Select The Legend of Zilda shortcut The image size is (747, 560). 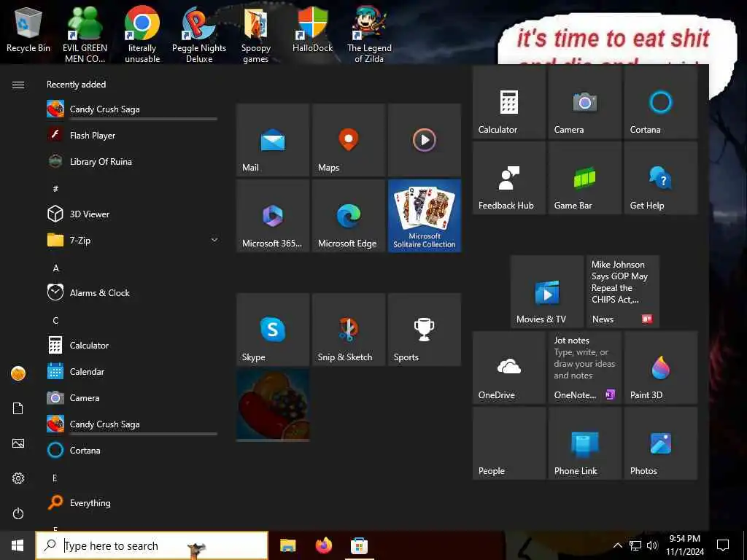pos(369,34)
